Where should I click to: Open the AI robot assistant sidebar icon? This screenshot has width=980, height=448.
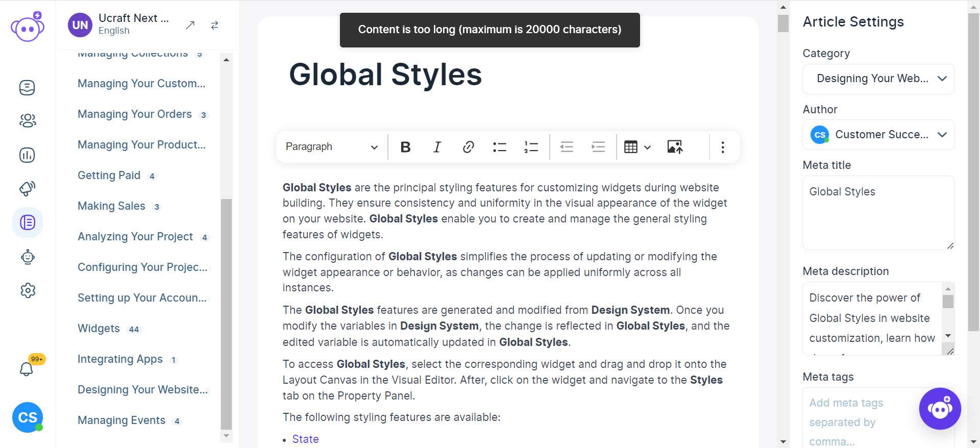(28, 257)
